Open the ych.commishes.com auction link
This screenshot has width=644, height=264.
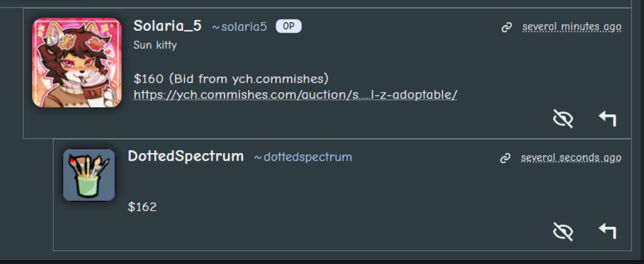click(295, 95)
